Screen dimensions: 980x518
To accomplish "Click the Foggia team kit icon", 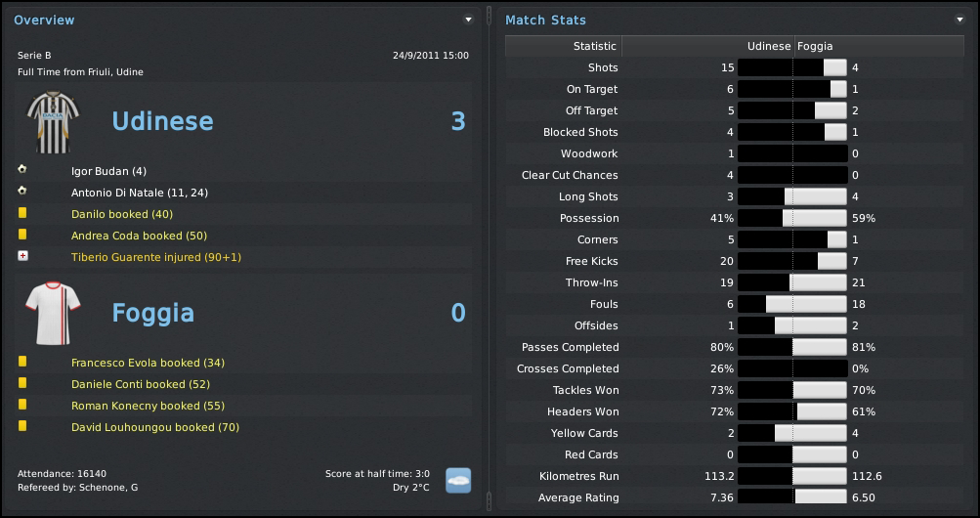I will click(53, 313).
